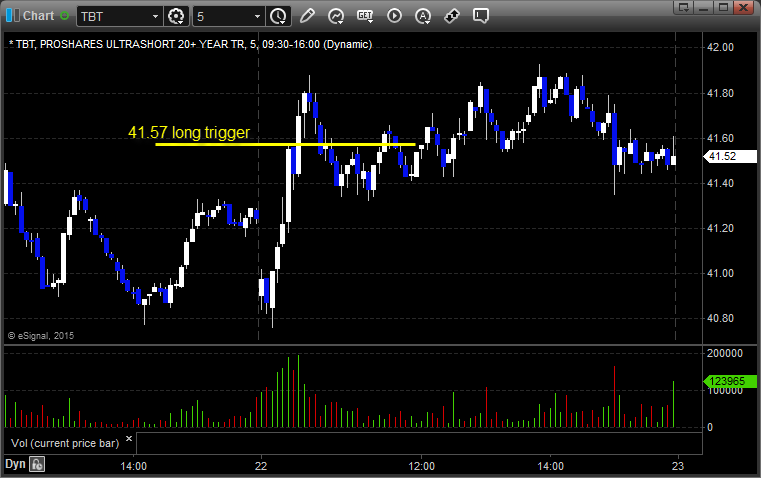Open the chart comment bubble tool
Viewport: 761px width, 478px height.
(481, 16)
